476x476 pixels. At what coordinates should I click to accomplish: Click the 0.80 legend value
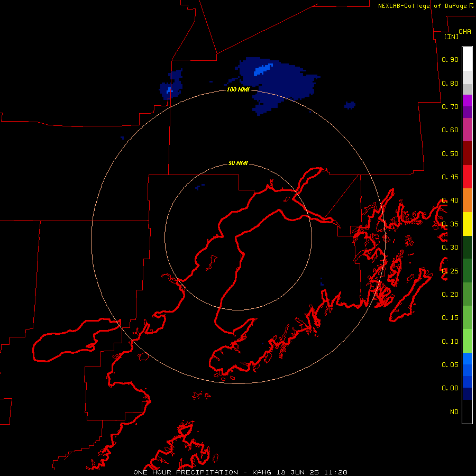450,83
